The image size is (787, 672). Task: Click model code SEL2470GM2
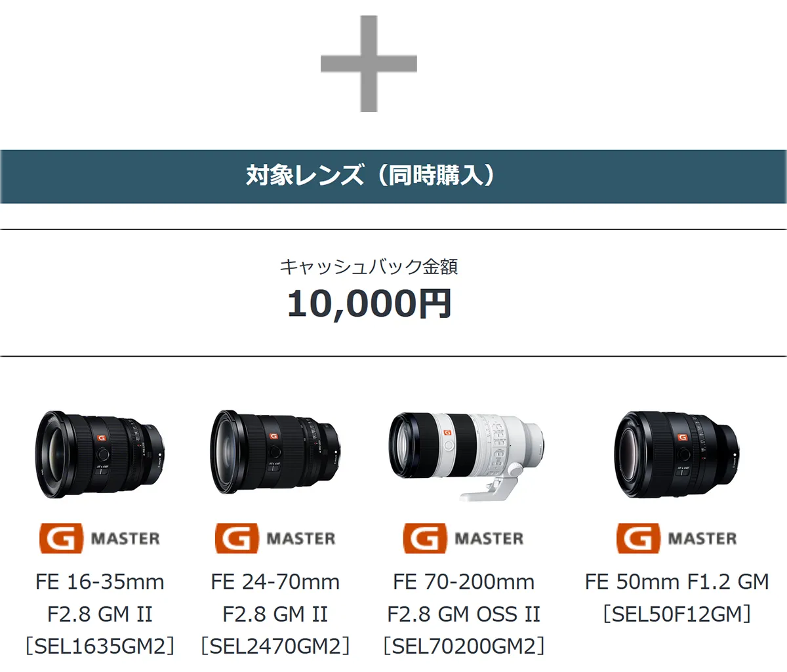coord(275,646)
